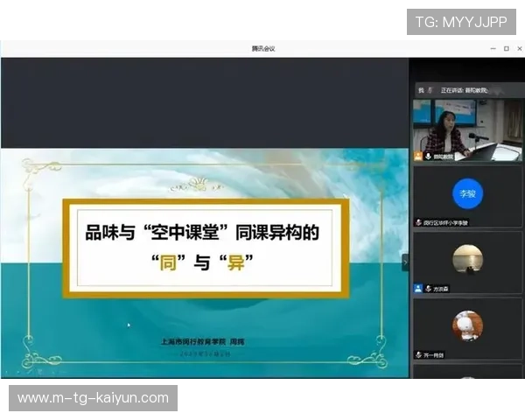This screenshot has height=420, width=525.
Task: Collapse the participant video side panel
Action: click(x=405, y=262)
